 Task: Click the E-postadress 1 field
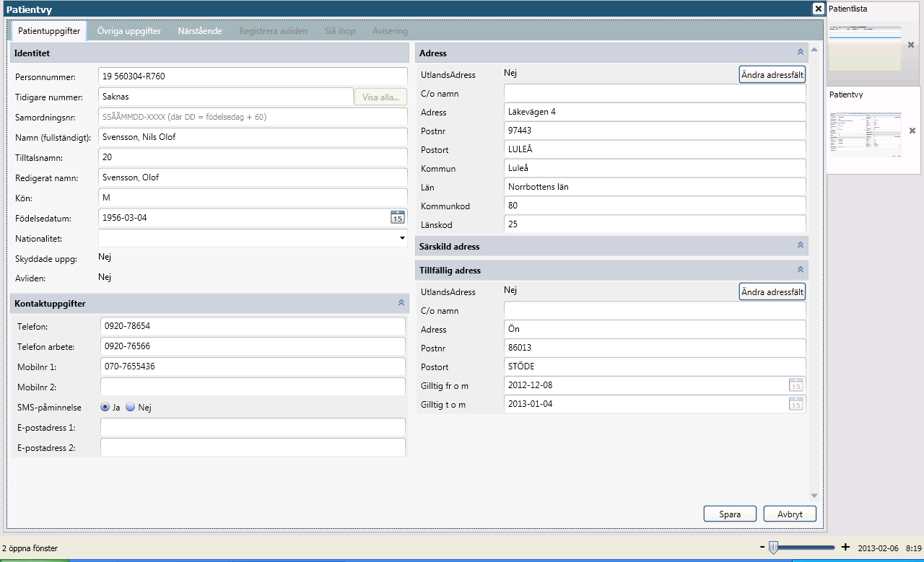coord(253,427)
